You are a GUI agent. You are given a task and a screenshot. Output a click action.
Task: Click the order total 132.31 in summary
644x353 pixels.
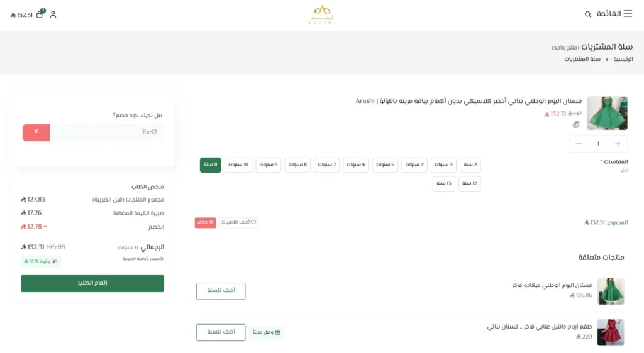[33, 247]
